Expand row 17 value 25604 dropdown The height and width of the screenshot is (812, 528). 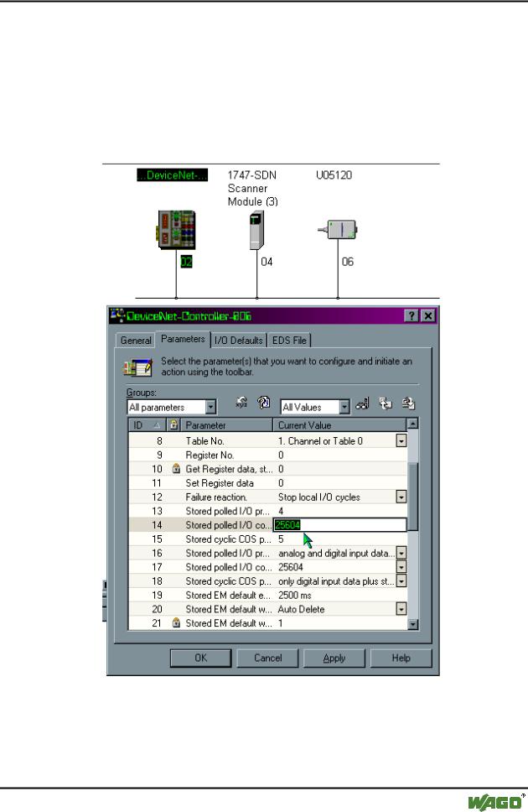(x=401, y=567)
